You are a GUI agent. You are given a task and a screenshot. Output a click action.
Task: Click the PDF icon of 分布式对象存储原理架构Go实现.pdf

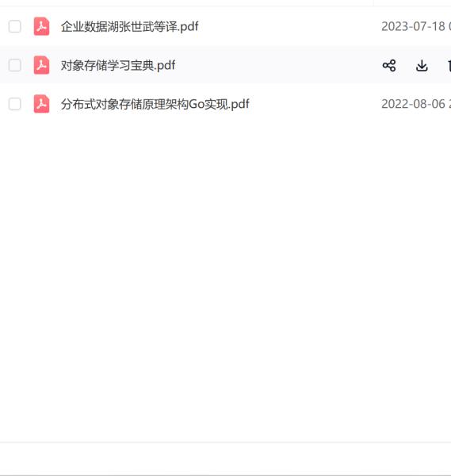pyautogui.click(x=41, y=104)
